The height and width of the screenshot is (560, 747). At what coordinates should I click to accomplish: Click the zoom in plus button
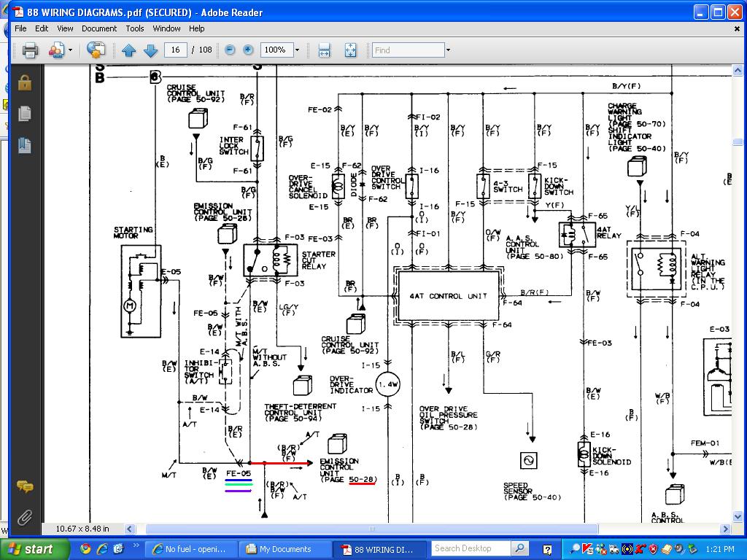pyautogui.click(x=248, y=50)
